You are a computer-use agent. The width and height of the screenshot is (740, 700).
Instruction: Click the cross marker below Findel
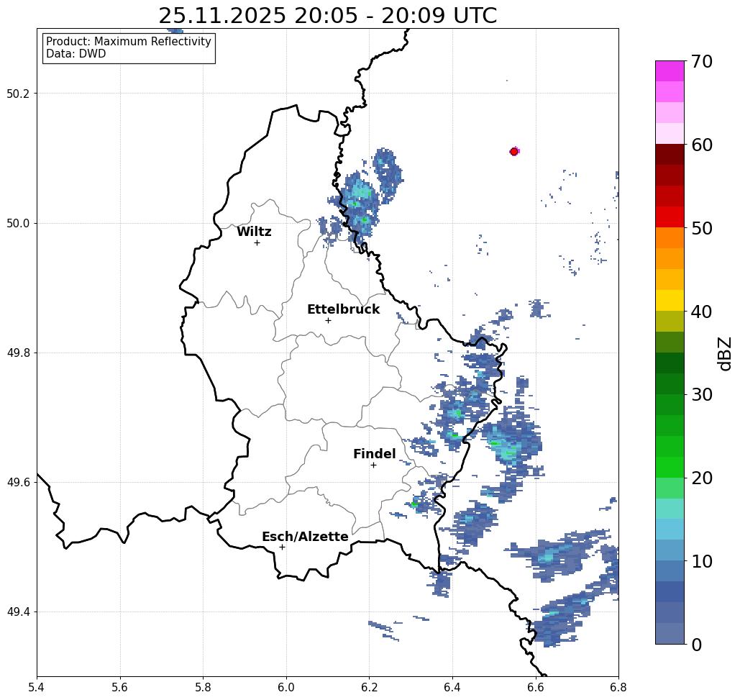pos(373,465)
